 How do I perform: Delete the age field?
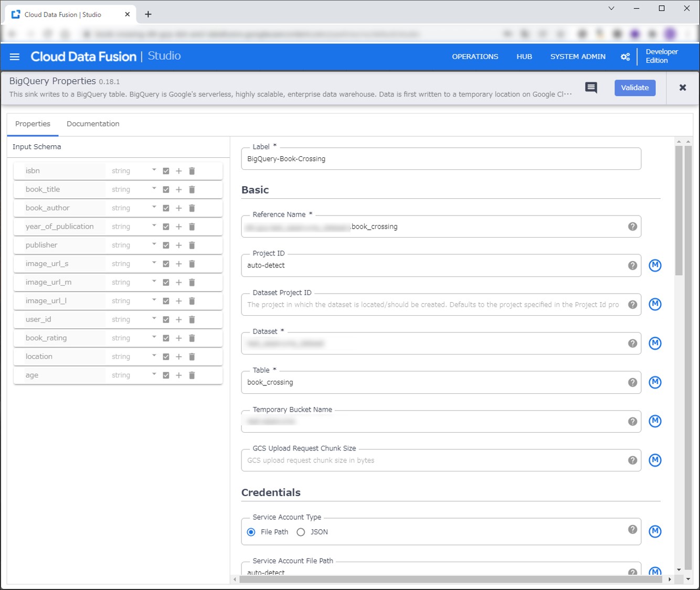coord(192,375)
